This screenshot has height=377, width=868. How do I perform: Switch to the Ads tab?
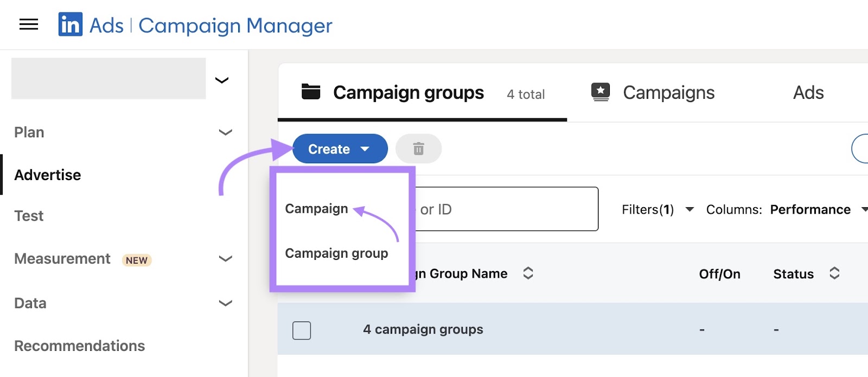point(808,92)
